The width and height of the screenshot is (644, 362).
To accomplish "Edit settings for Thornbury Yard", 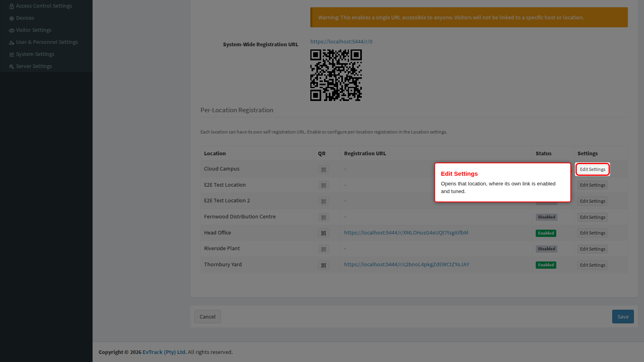I will [592, 265].
